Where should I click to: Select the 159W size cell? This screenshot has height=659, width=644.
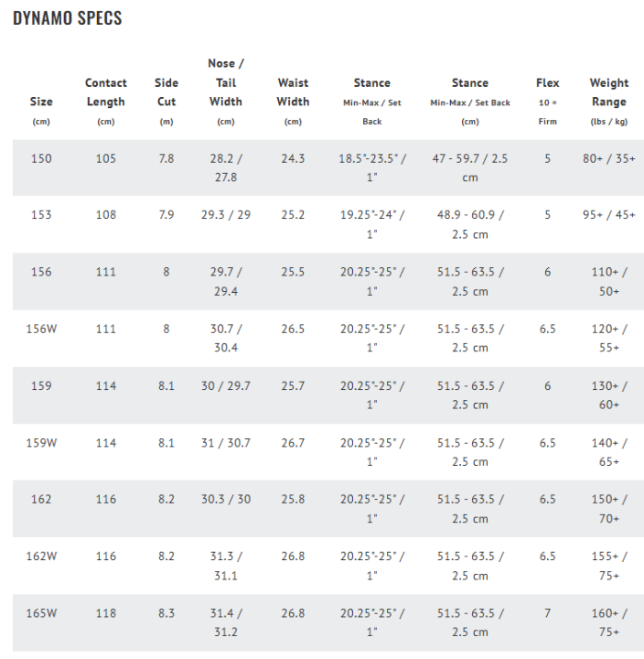[41, 443]
